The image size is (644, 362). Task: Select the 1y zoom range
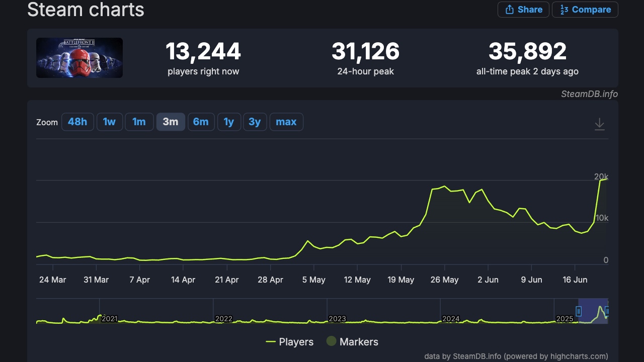point(229,122)
